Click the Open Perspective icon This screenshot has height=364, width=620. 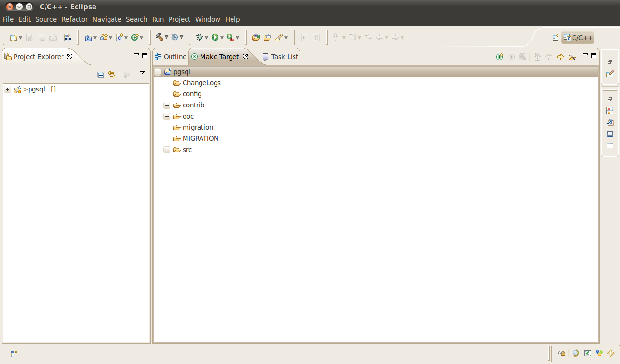point(556,38)
